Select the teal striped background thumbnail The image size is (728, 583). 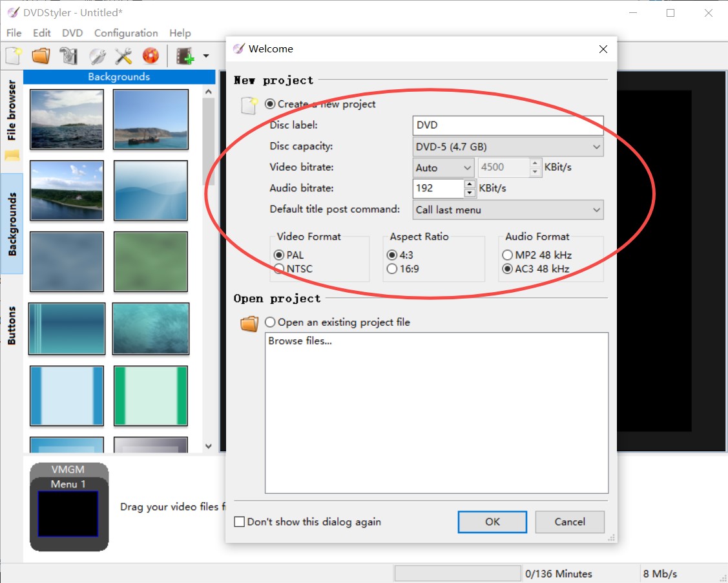pos(67,329)
